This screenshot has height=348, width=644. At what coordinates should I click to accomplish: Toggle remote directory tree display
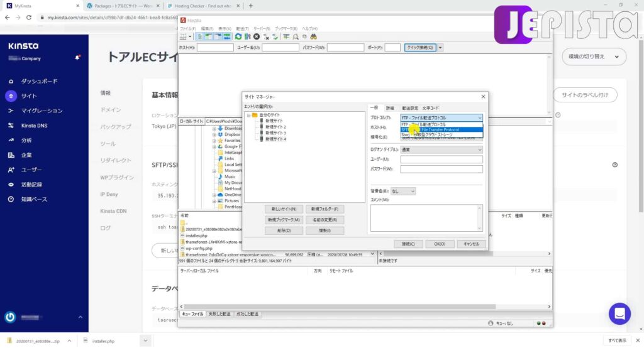click(218, 37)
